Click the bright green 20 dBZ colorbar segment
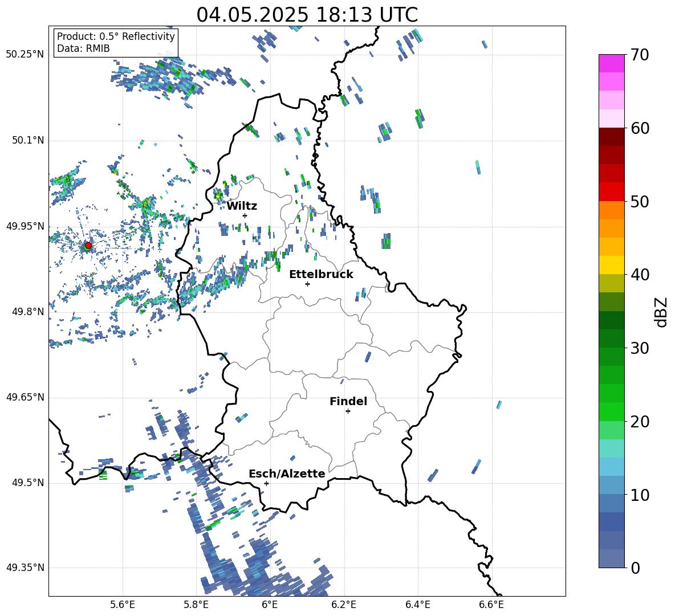 point(611,411)
